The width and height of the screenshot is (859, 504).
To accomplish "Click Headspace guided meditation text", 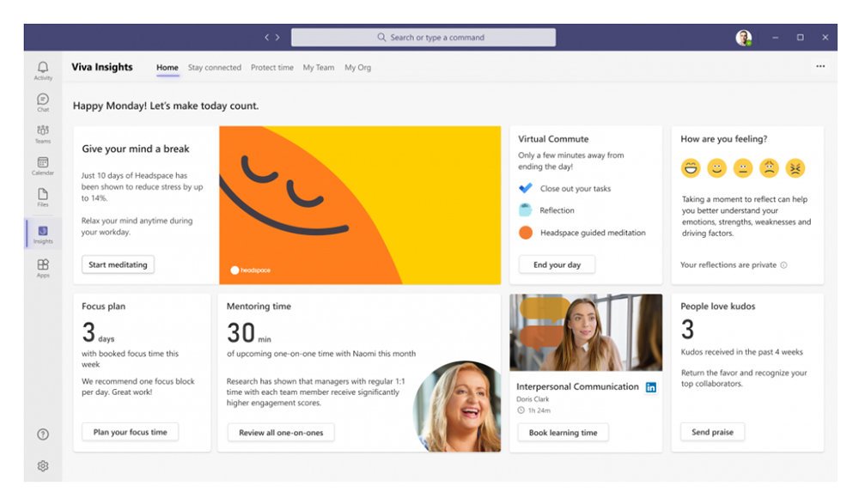I will point(593,233).
